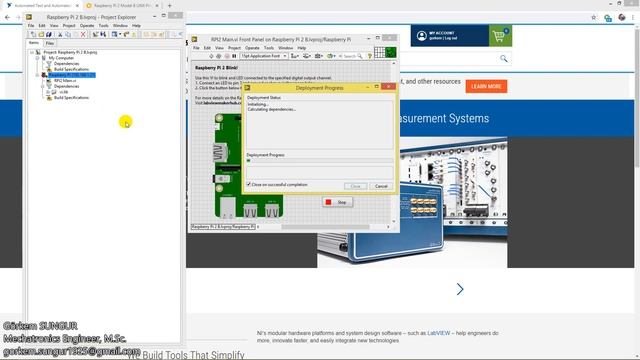This screenshot has height=360, width=640.
Task: Open Tools menu in Project Explorer
Action: pos(104,26)
